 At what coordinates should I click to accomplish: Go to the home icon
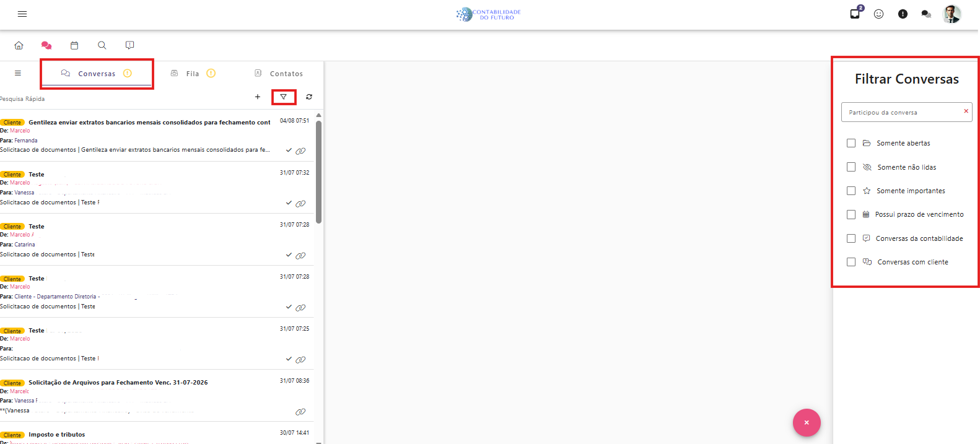[x=19, y=45]
